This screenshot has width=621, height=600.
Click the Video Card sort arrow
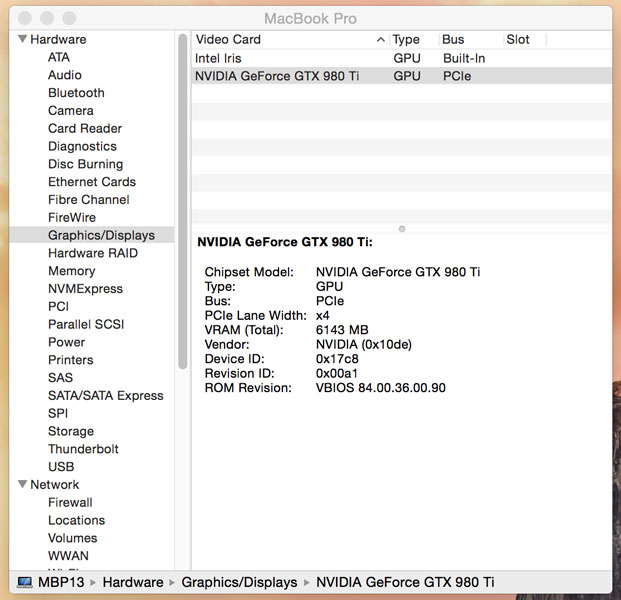click(381, 39)
